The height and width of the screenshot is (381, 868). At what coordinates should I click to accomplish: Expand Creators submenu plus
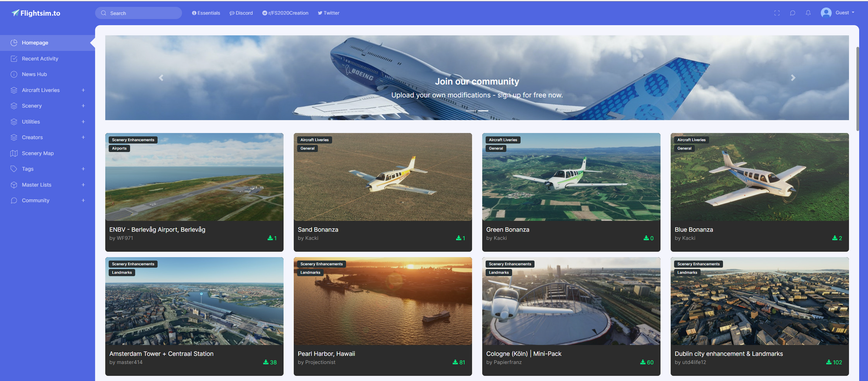83,137
